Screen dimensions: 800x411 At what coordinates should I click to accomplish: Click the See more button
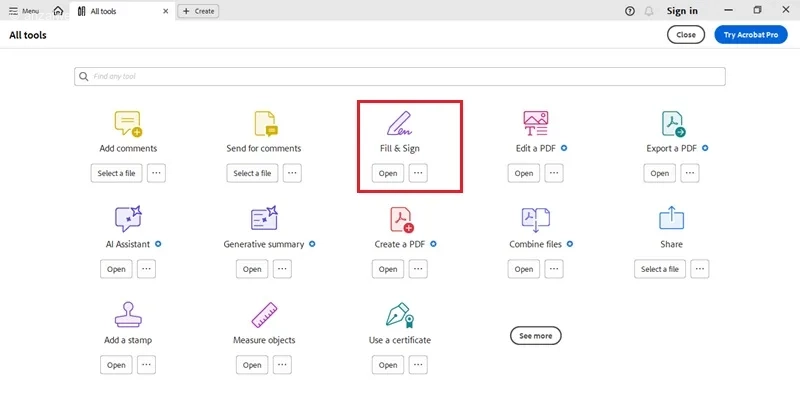(536, 336)
